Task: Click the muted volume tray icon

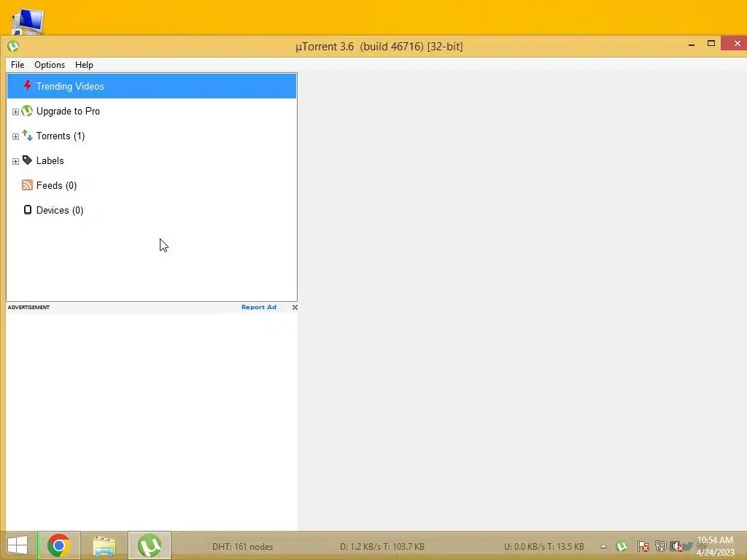Action: pyautogui.click(x=677, y=546)
